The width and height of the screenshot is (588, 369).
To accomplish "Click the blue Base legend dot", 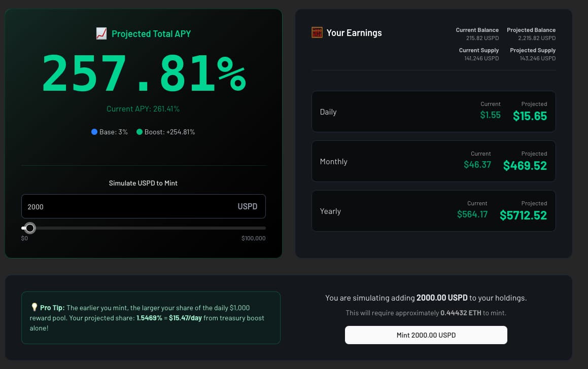I will point(94,132).
